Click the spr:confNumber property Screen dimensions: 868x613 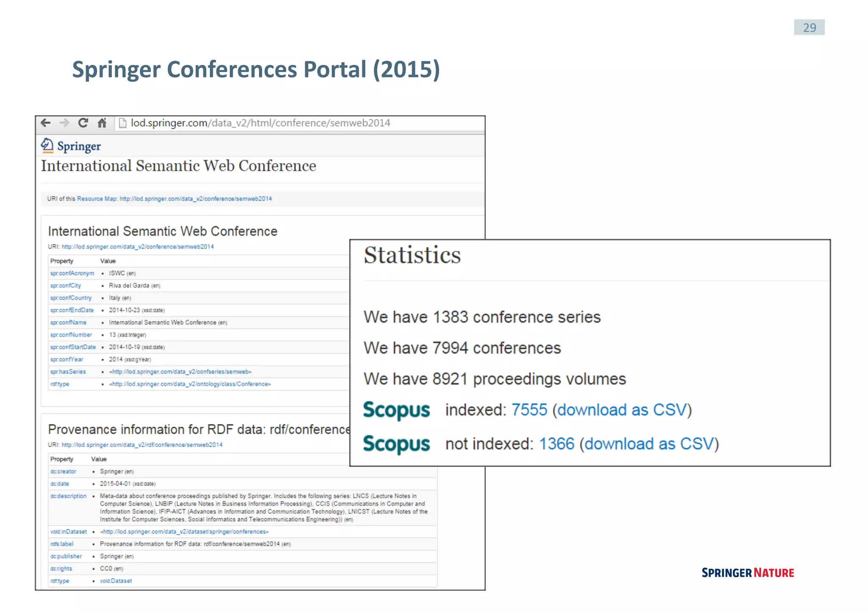click(71, 335)
